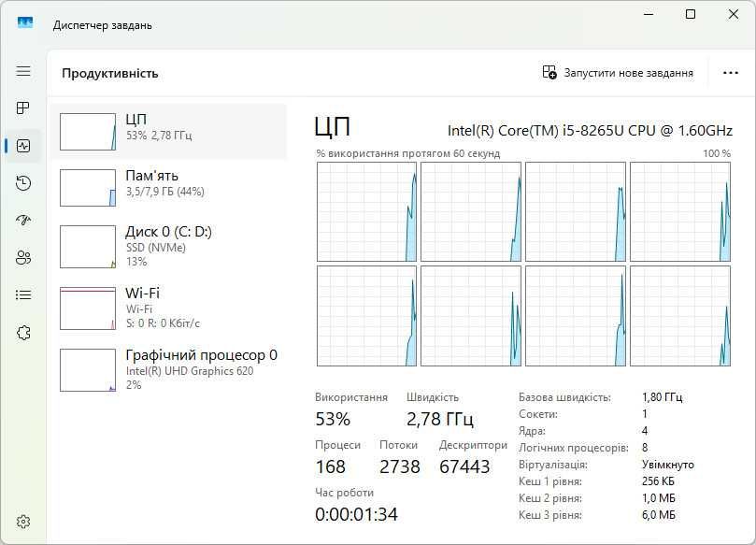Image resolution: width=756 pixels, height=545 pixels.
Task: Select the Performance page icon
Action: coord(23,146)
